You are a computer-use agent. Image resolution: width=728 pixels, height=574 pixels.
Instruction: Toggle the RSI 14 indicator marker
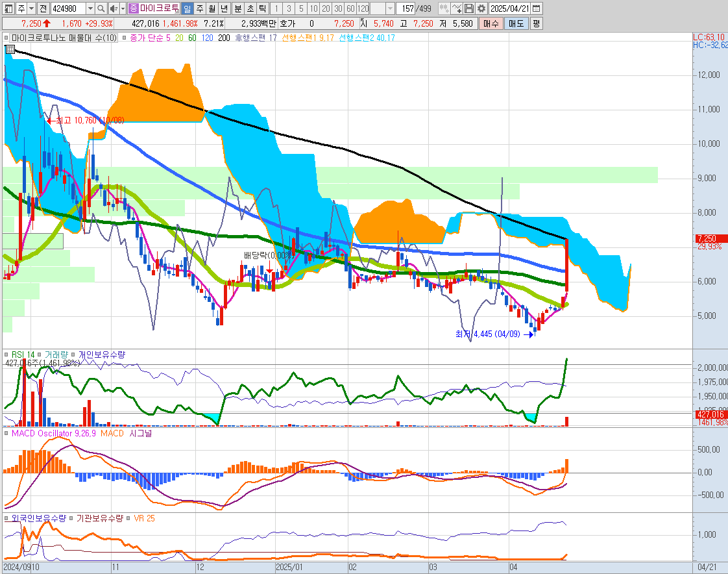point(6,355)
